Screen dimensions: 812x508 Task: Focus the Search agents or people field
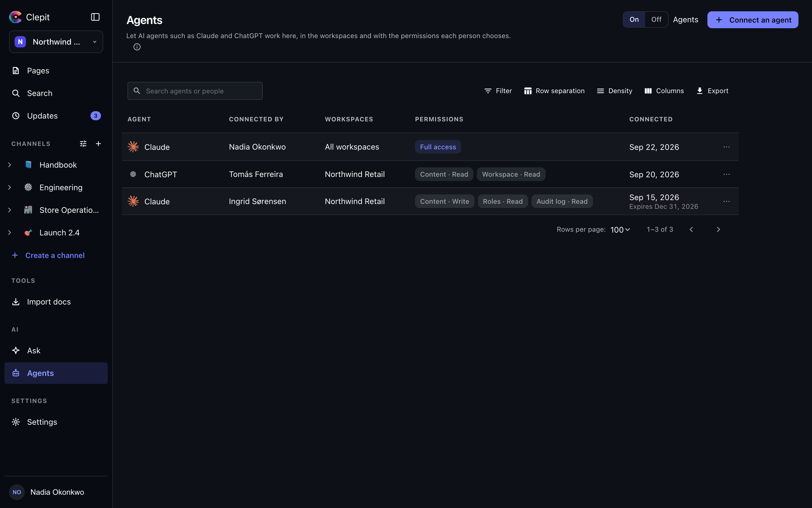click(195, 91)
